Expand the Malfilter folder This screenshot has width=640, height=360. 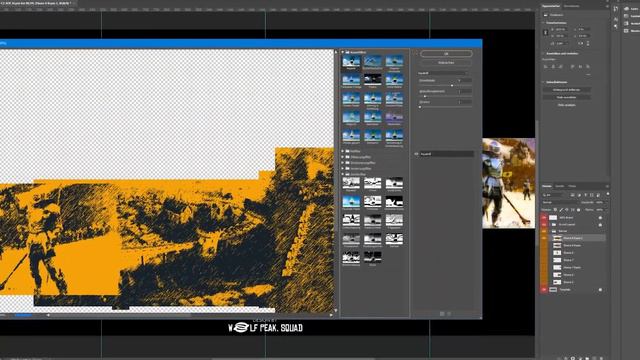coord(343,151)
